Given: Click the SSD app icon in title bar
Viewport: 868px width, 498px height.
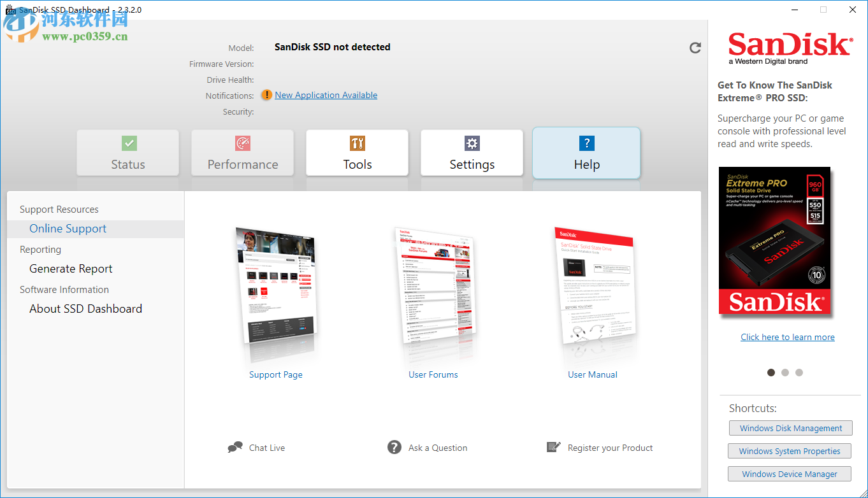Looking at the screenshot, I should point(10,10).
